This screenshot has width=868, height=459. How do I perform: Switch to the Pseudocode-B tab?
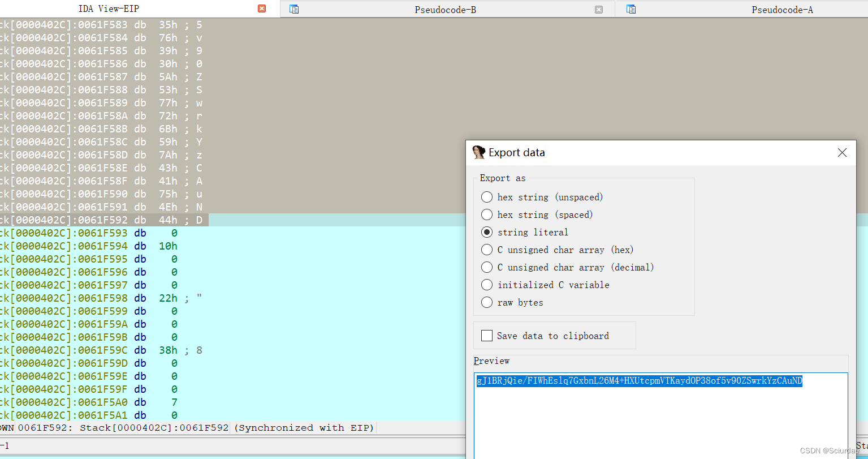click(445, 10)
